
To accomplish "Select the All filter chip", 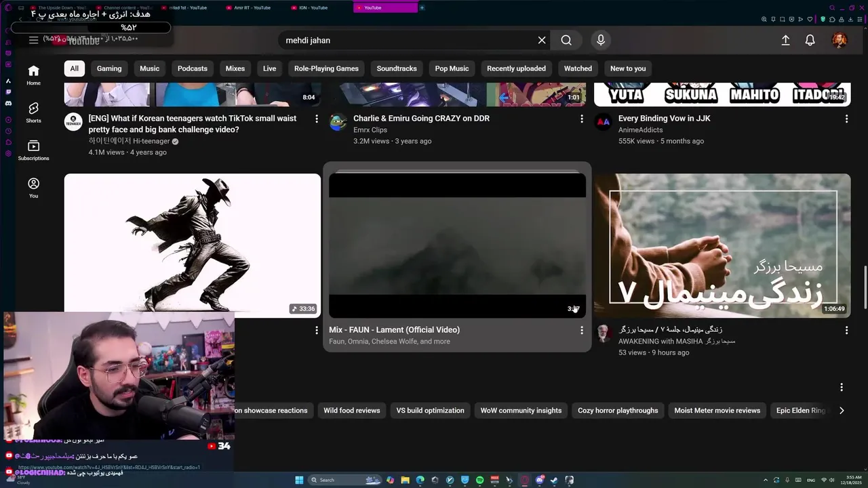I will pyautogui.click(x=74, y=68).
